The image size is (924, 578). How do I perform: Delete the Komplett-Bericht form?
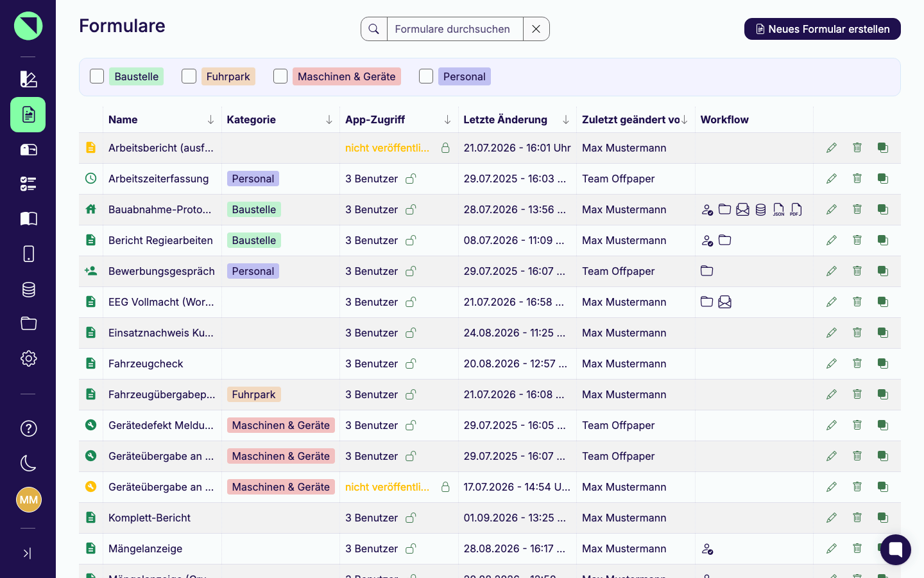pyautogui.click(x=857, y=518)
